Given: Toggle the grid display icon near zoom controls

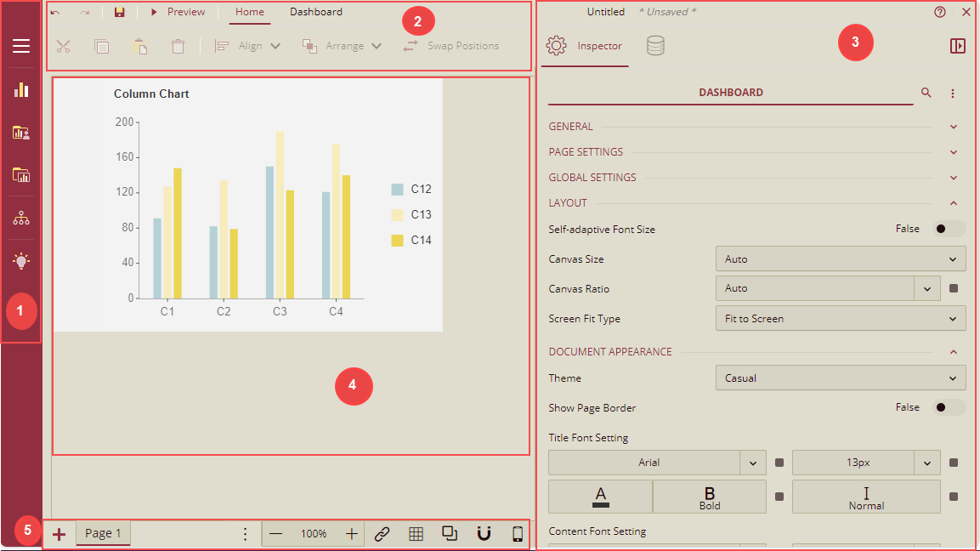Looking at the screenshot, I should coord(416,533).
